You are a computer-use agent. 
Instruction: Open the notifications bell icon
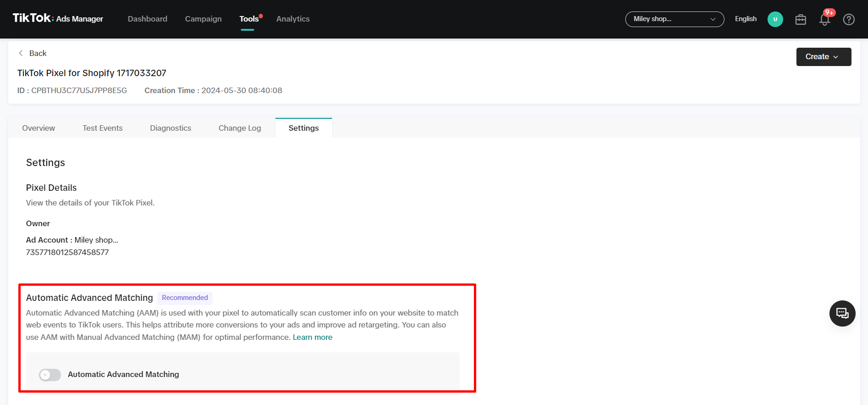point(824,19)
